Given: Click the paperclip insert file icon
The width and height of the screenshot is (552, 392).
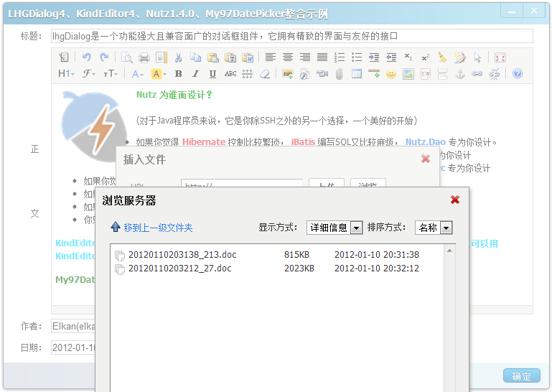Looking at the screenshot, I should [339, 74].
